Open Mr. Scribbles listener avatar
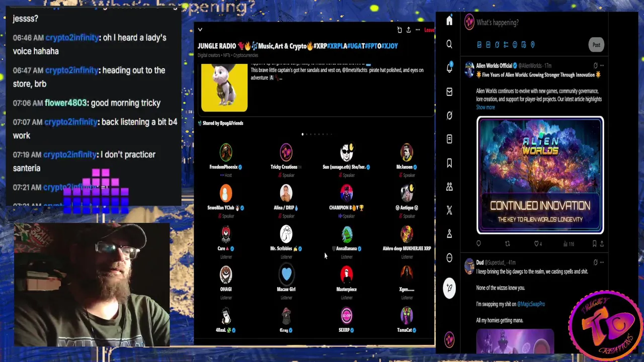 (x=286, y=234)
